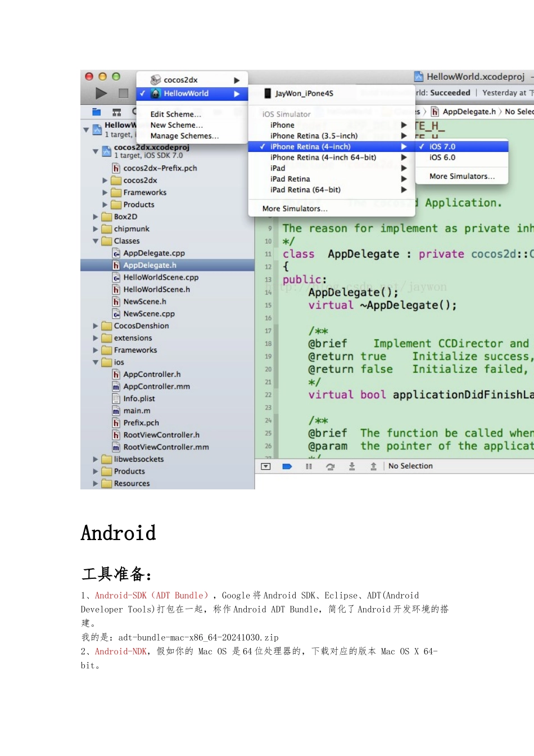Expand the CocosDenshion group
This screenshot has height=756, width=534.
[x=96, y=326]
